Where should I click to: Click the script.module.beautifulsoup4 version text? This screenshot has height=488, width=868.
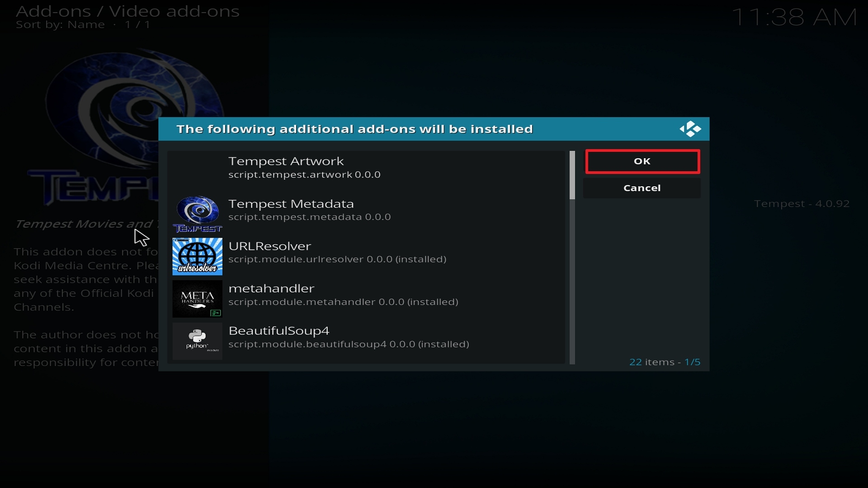349,344
